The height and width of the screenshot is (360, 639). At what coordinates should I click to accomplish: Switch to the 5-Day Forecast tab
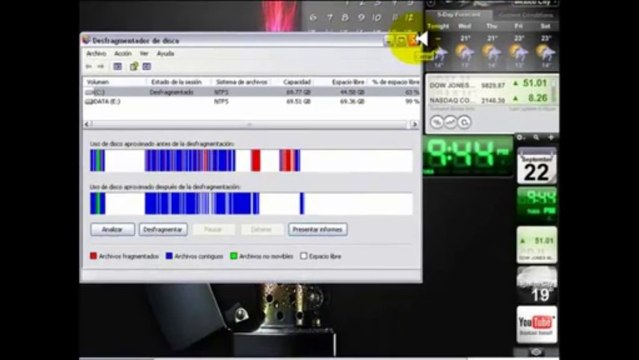click(x=458, y=15)
